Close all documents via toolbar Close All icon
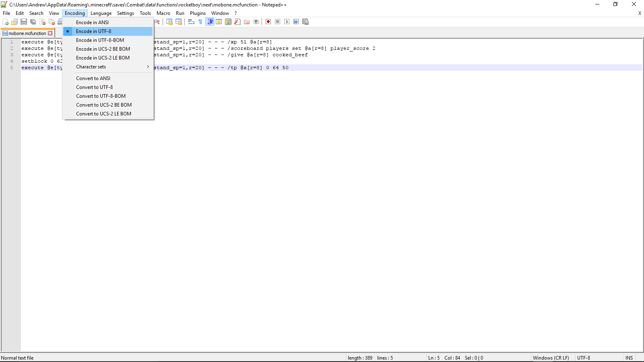The image size is (644, 362). (52, 22)
